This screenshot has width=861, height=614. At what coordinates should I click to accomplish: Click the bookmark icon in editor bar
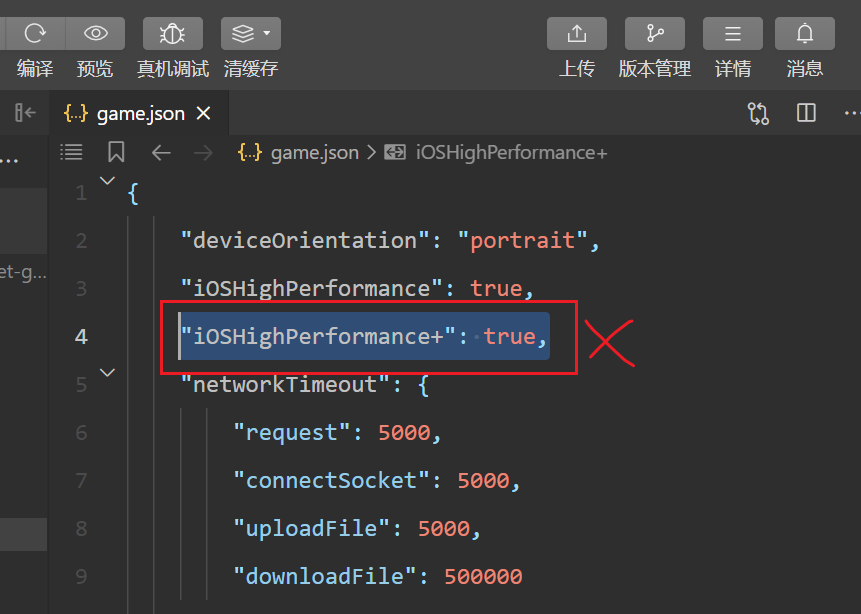coord(116,152)
